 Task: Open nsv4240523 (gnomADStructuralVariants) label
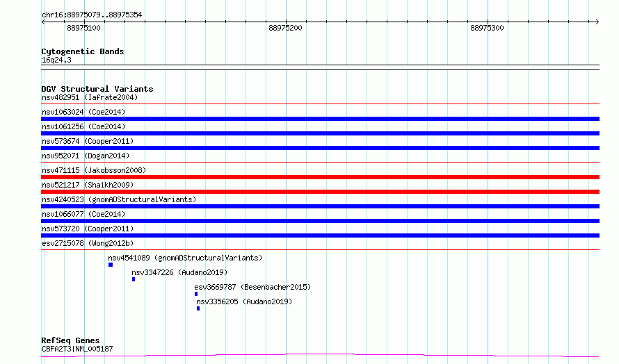click(119, 199)
